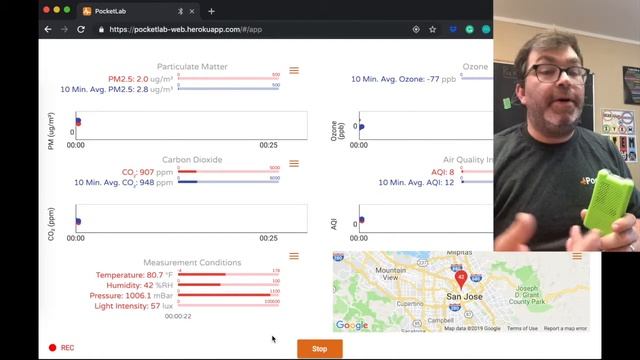This screenshot has width=640, height=360.
Task: Click the Carbon Dioxide graph area
Action: pyautogui.click(x=191, y=218)
